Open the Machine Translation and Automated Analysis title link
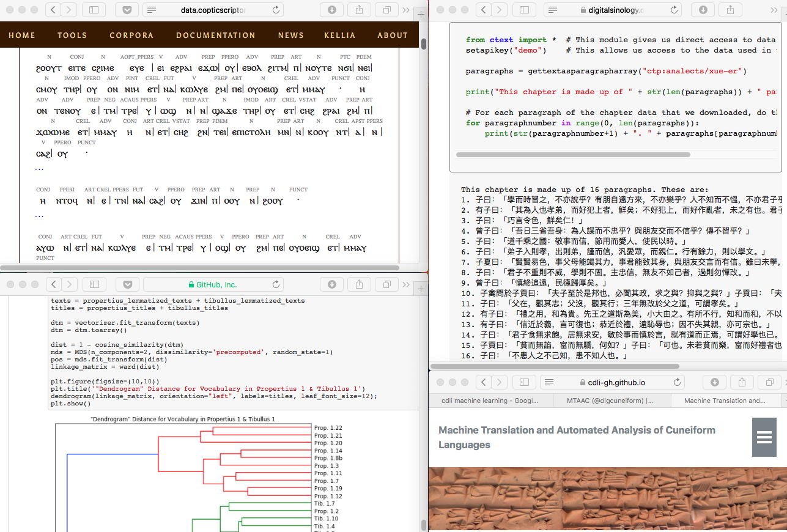This screenshot has width=787, height=532. tap(577, 437)
